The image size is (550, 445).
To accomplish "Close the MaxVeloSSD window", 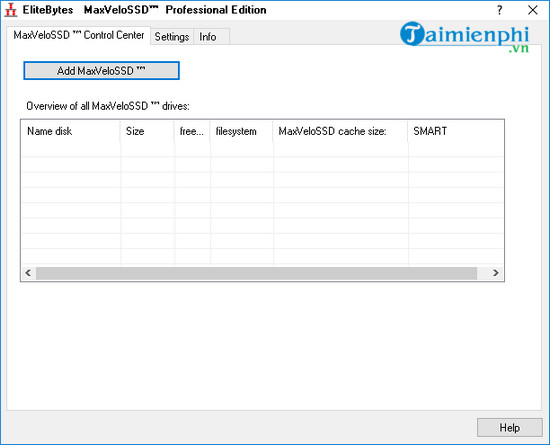I will 532,10.
